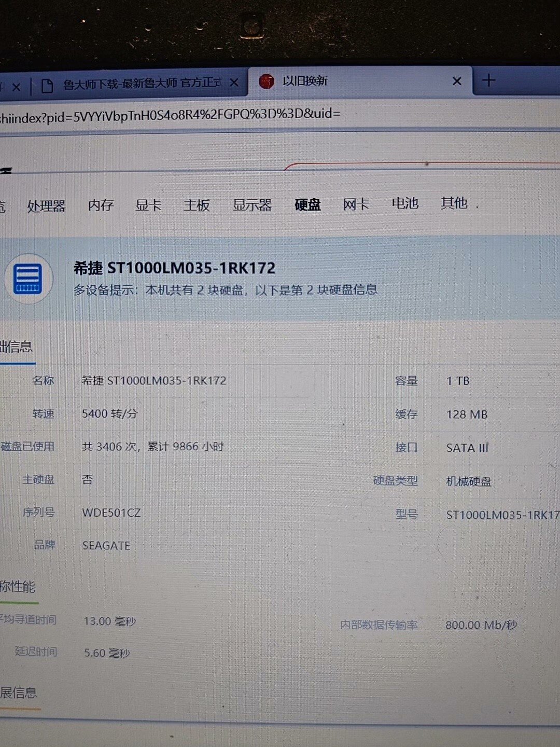This screenshot has height=747, width=560.
Task: Click the 缓存 value 128 MB
Action: 467,414
